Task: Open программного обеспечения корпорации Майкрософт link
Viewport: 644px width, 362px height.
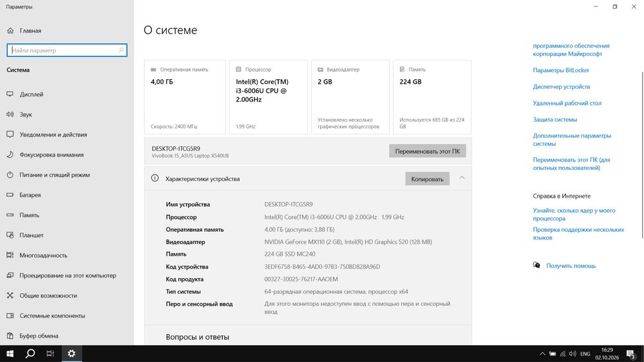Action: click(x=571, y=50)
